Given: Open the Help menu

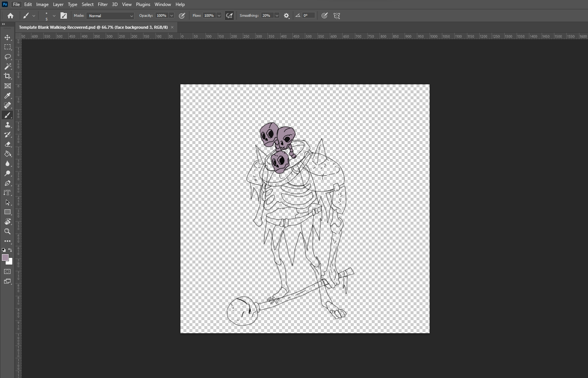Looking at the screenshot, I should click(180, 4).
